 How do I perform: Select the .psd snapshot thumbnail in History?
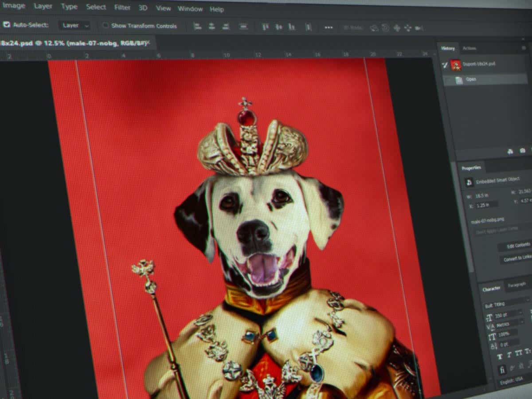click(x=456, y=65)
